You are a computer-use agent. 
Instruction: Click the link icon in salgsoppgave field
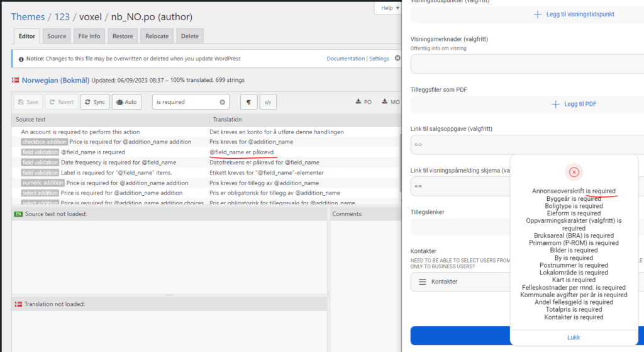[418, 144]
